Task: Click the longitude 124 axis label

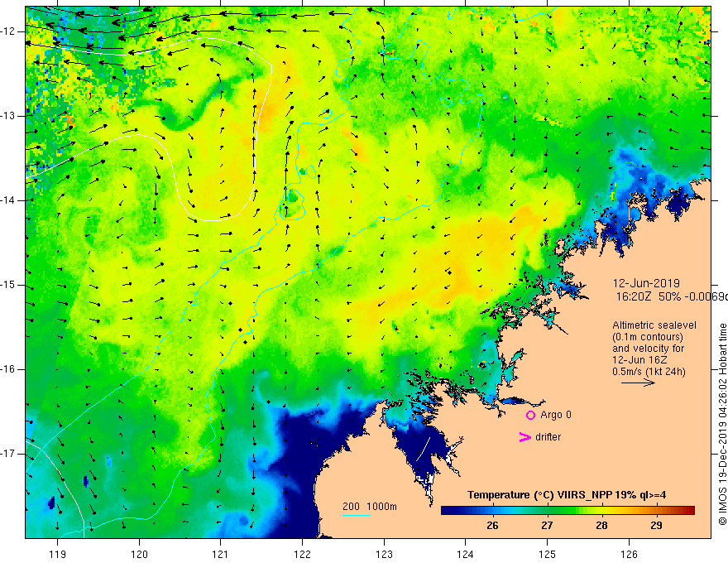Action: tap(466, 554)
